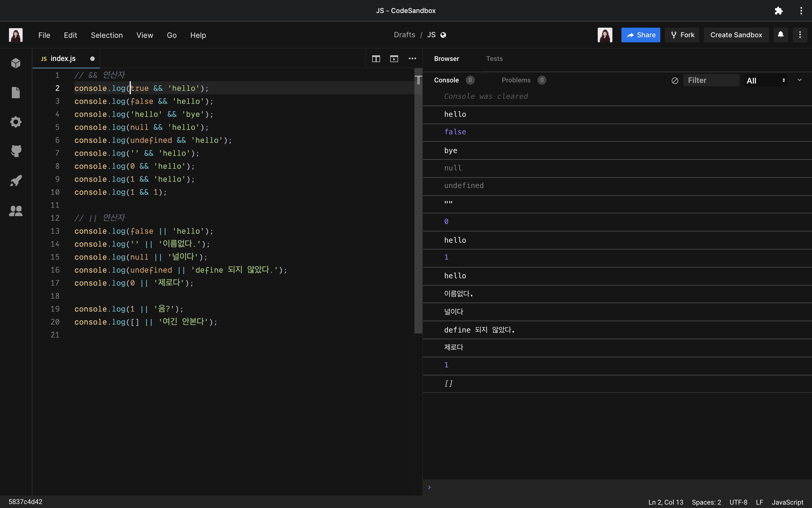Click the user avatar near Share
812x508 pixels.
605,35
